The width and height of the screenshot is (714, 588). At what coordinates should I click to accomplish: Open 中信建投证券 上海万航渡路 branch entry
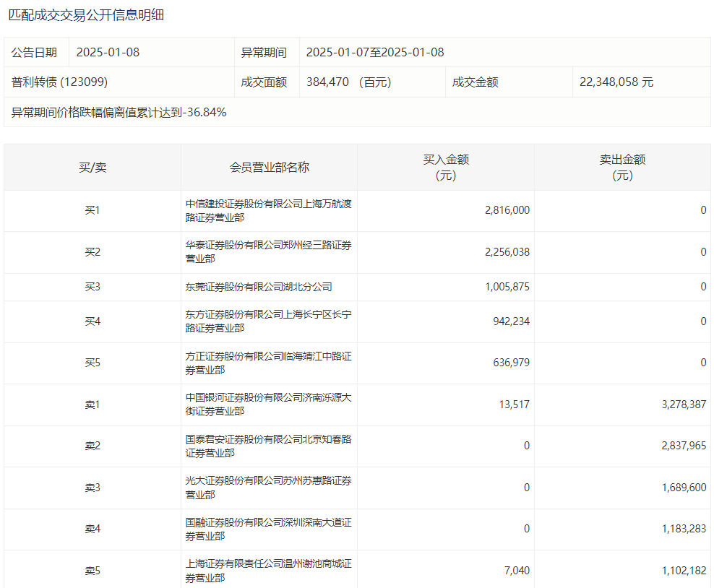[x=268, y=210]
